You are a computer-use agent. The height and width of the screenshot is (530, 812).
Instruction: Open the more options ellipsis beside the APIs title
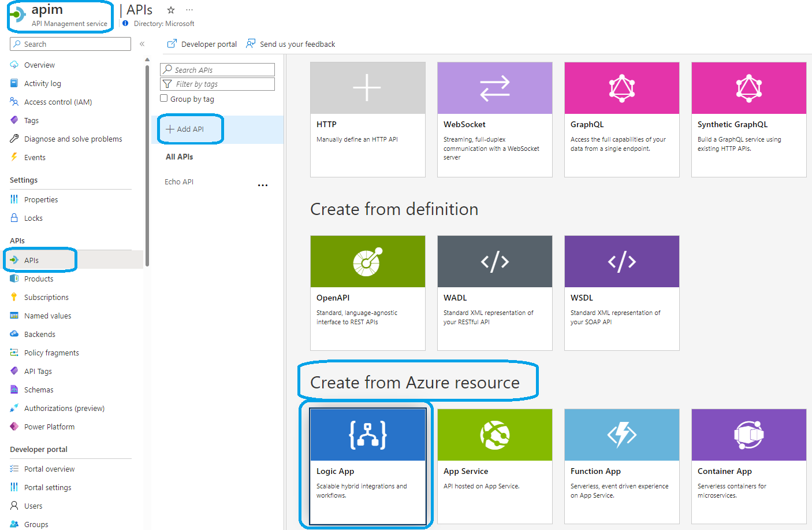189,10
